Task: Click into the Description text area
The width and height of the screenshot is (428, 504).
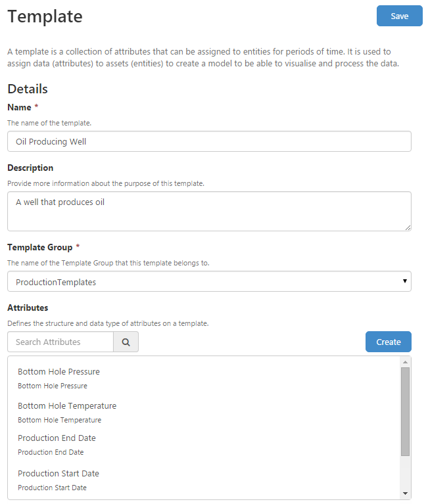Action: click(209, 211)
